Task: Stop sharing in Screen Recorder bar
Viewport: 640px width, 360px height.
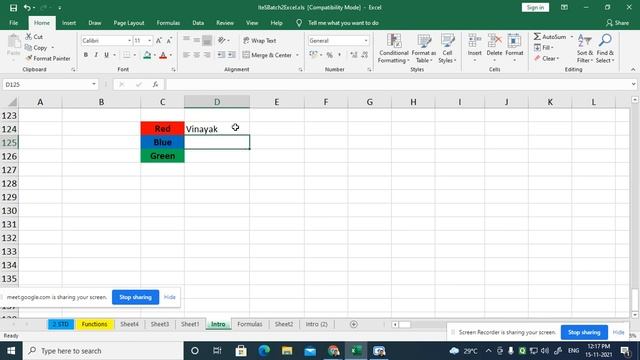Action: coord(584,332)
